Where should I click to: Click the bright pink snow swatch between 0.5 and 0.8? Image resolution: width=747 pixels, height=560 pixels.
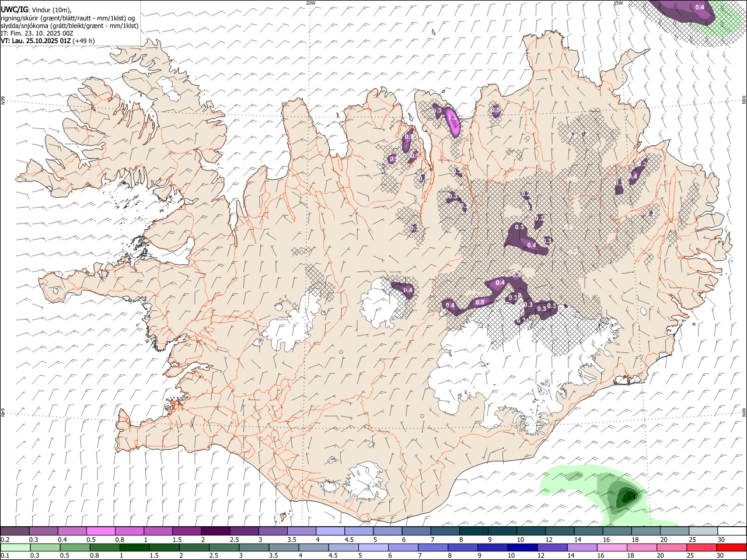coord(101,531)
